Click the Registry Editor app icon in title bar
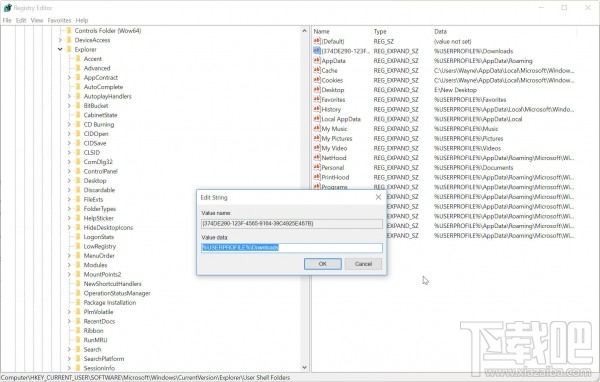The image size is (600, 382). pos(8,8)
